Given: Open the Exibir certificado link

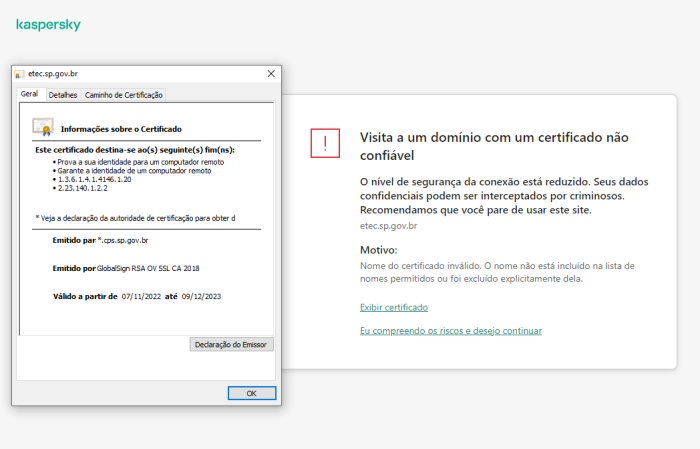Looking at the screenshot, I should pos(394,308).
